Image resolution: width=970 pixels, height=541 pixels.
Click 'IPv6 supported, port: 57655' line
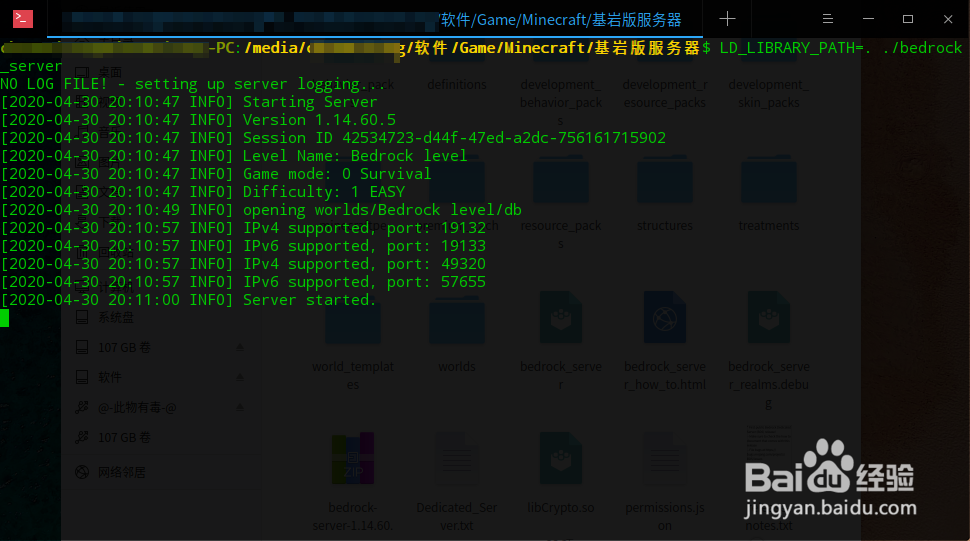pos(243,282)
